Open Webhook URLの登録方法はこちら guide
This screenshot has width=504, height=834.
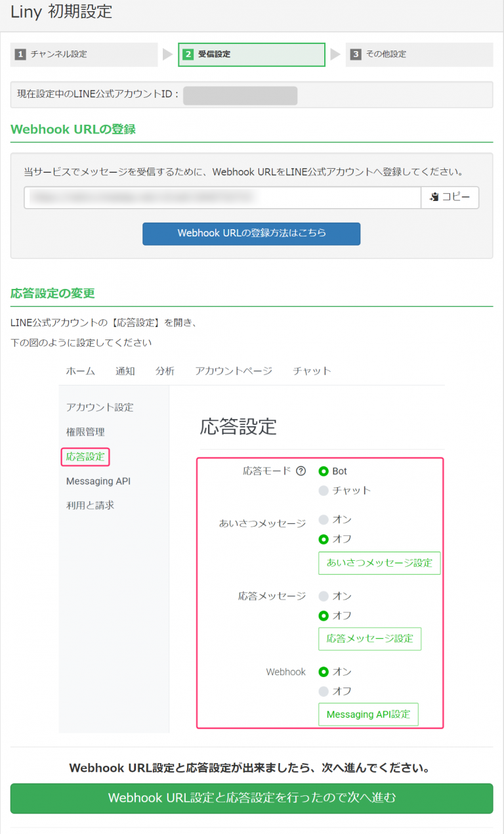(251, 234)
